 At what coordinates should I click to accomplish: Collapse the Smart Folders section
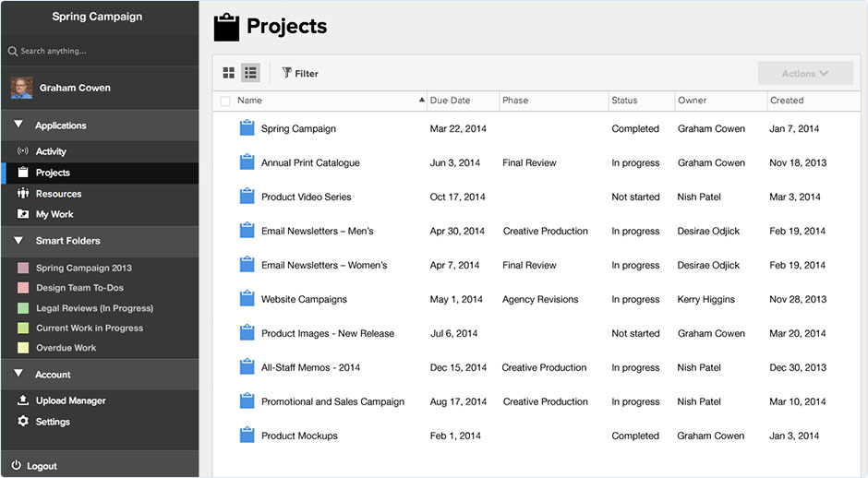pyautogui.click(x=18, y=240)
